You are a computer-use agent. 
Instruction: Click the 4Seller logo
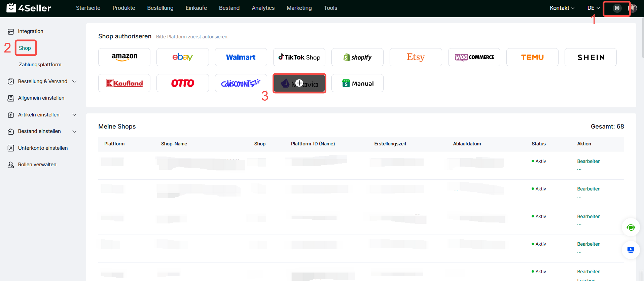(29, 8)
